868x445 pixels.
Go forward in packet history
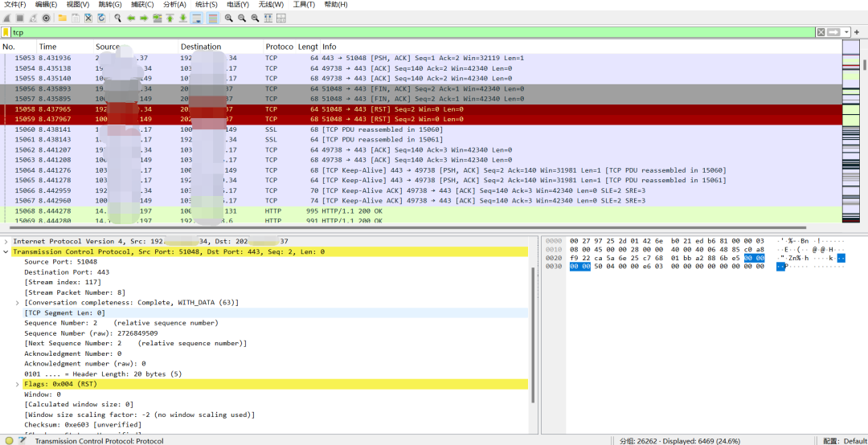click(144, 18)
